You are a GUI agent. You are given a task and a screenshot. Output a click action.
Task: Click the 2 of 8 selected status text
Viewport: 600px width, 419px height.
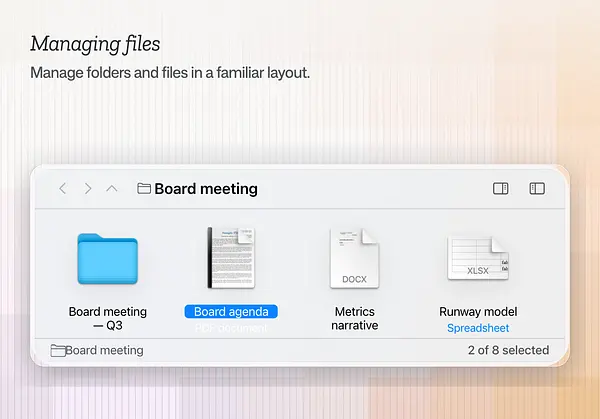(x=508, y=350)
